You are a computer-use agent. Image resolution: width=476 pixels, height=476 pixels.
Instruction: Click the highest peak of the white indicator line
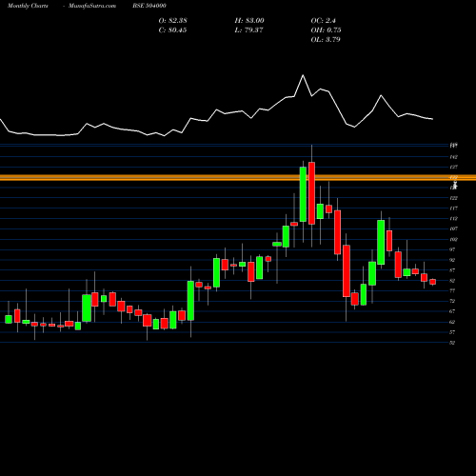pos(303,75)
